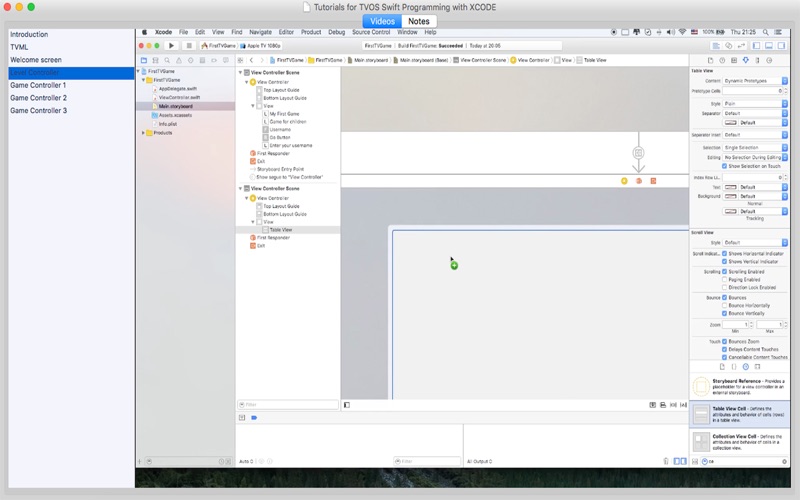Show the Attributes inspector

coord(745,60)
